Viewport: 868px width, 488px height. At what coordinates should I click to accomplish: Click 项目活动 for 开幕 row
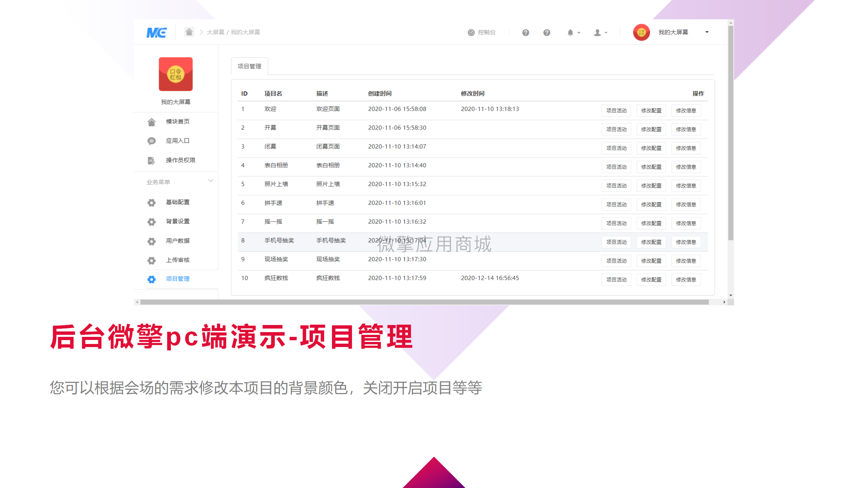[x=616, y=129]
